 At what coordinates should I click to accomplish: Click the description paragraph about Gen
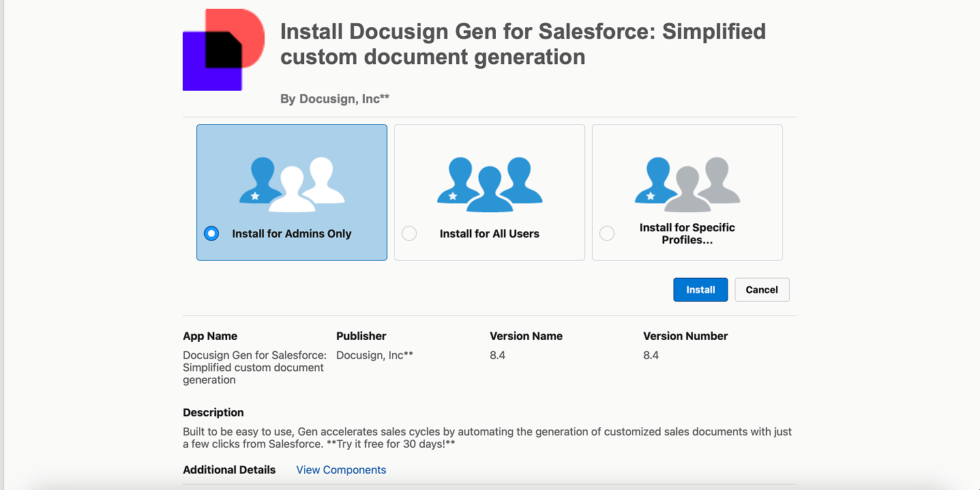click(488, 438)
